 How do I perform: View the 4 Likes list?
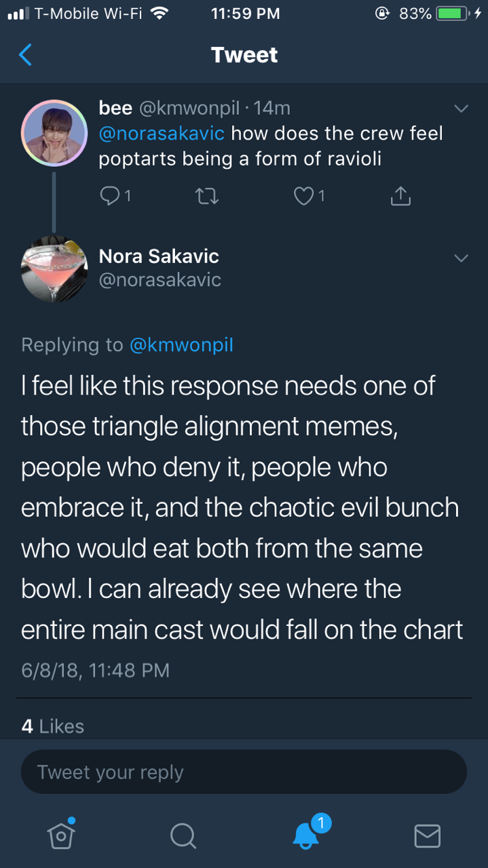point(53,726)
